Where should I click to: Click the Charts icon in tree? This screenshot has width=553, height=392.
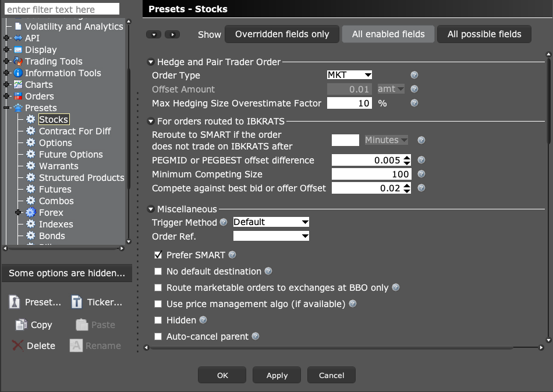[x=18, y=84]
